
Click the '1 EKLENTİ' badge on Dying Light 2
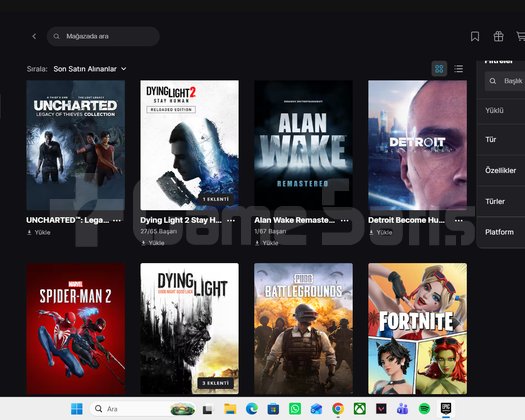coord(216,199)
